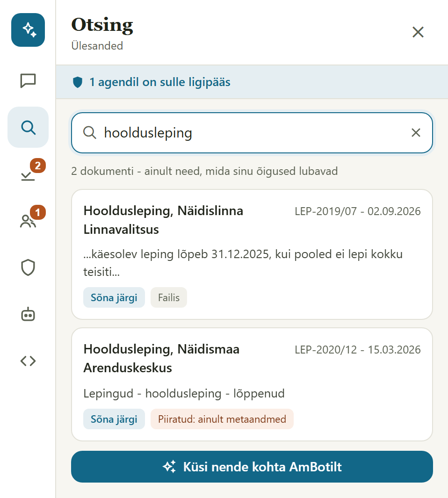Open the AmBot sparkle home icon
Image resolution: width=448 pixels, height=498 pixels.
coord(28,30)
